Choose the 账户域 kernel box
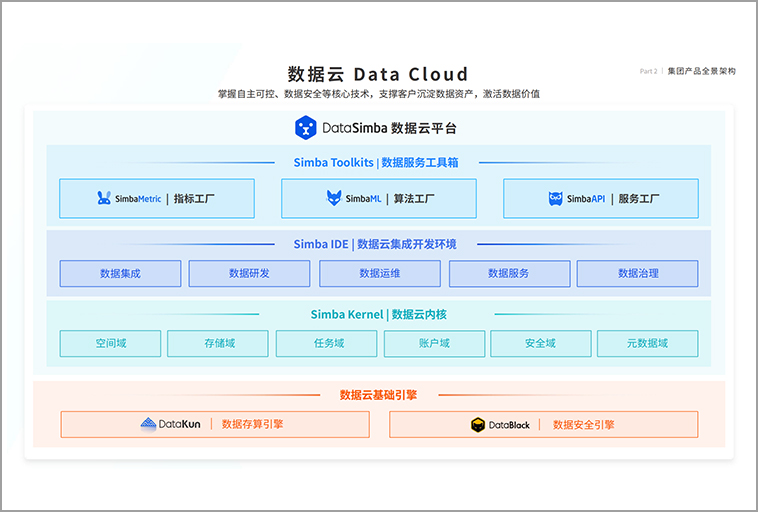 coord(435,344)
